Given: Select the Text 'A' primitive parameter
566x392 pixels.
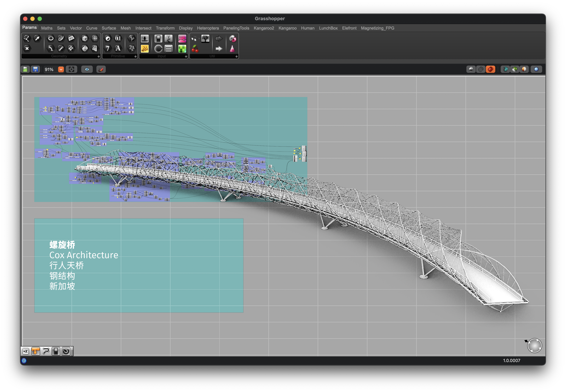Looking at the screenshot, I should pos(118,48).
